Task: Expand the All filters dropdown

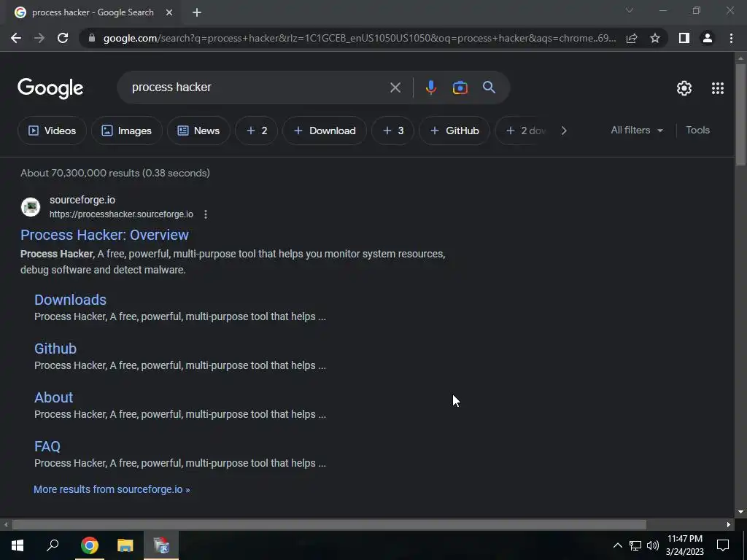Action: coord(637,130)
